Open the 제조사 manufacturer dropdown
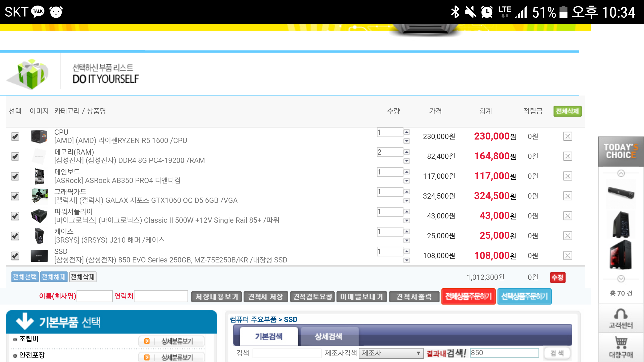The height and width of the screenshot is (362, 644). click(391, 353)
